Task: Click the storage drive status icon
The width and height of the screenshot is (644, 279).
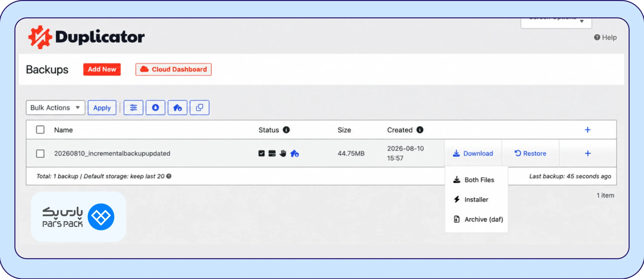Action: coord(272,154)
